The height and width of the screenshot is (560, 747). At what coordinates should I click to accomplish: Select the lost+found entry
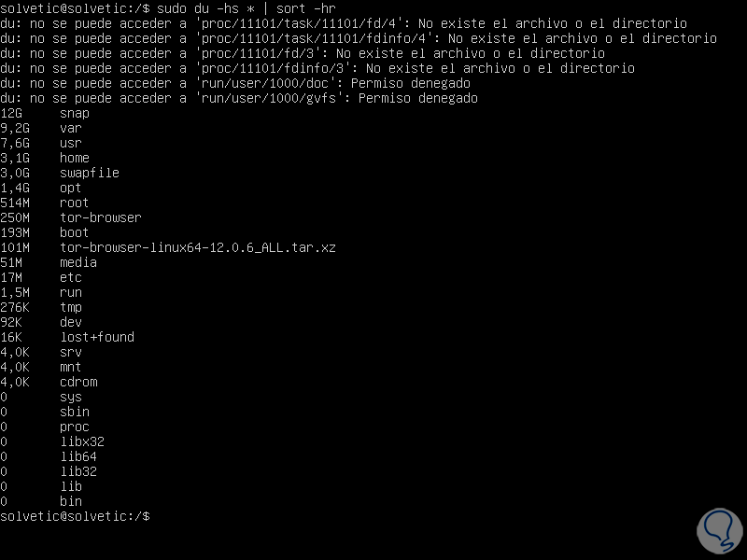97,337
